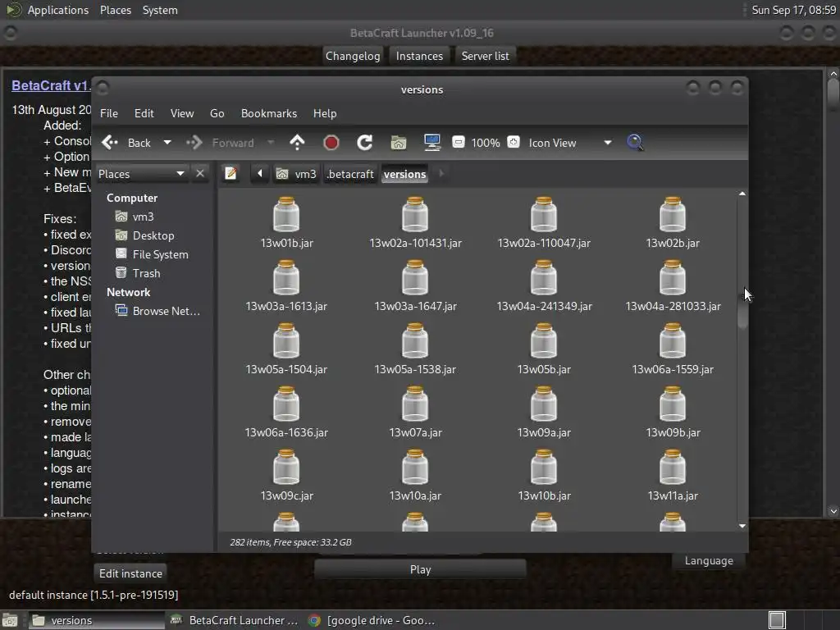Viewport: 840px width, 630px height.
Task: Toggle the location edit pencil button
Action: coord(231,174)
